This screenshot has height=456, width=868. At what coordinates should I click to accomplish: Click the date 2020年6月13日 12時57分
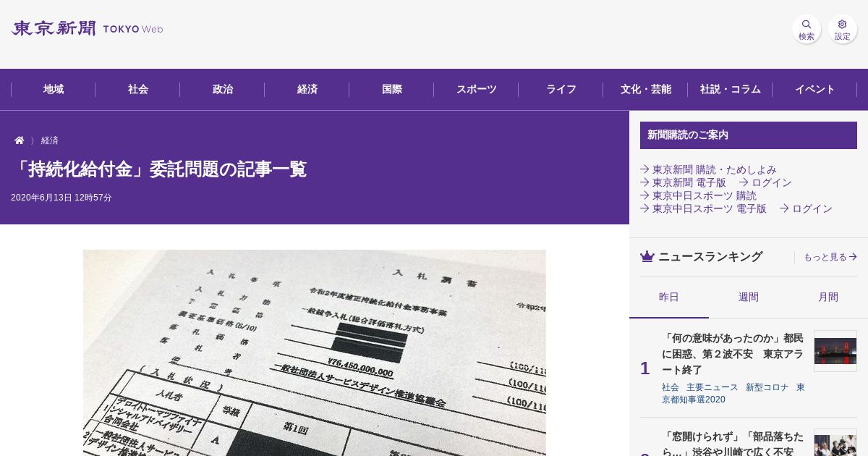pos(61,198)
